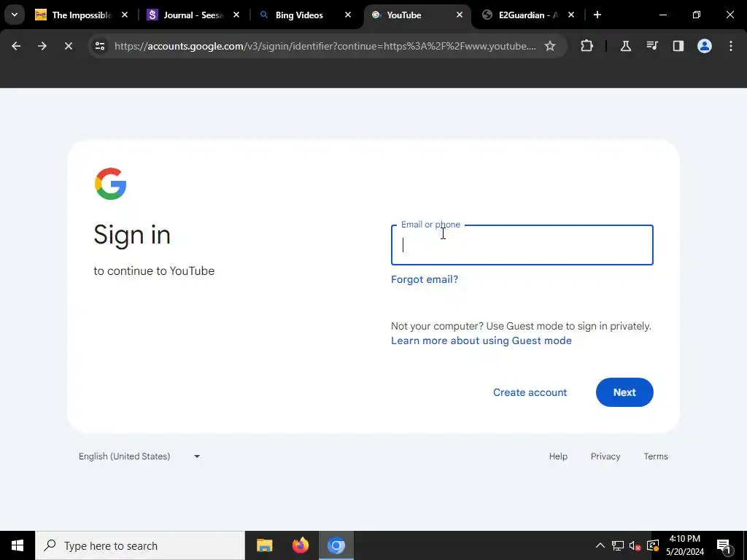Click the blue Next button
Viewport: 747px width, 560px height.
click(x=624, y=392)
